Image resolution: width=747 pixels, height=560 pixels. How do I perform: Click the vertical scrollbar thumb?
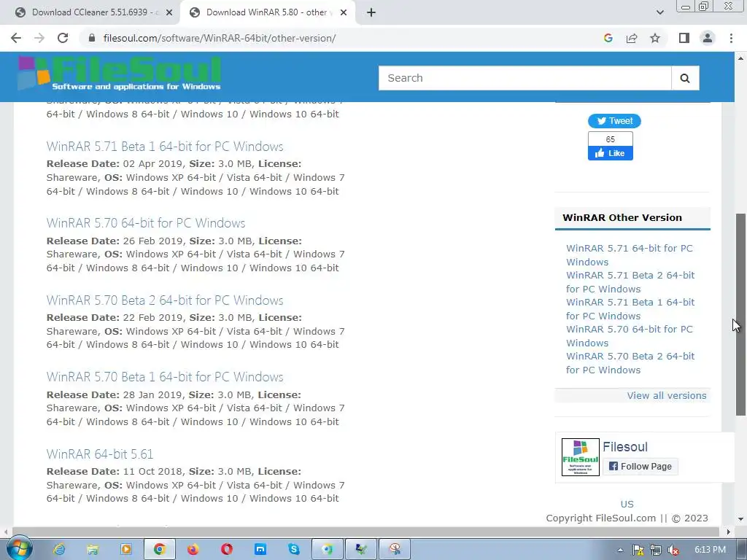[740, 314]
